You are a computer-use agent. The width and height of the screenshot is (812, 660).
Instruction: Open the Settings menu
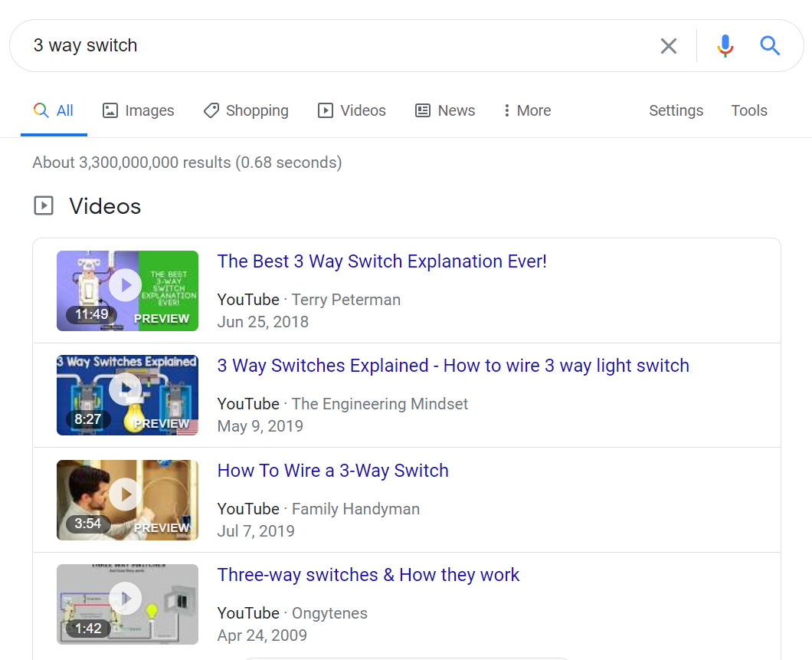[676, 110]
